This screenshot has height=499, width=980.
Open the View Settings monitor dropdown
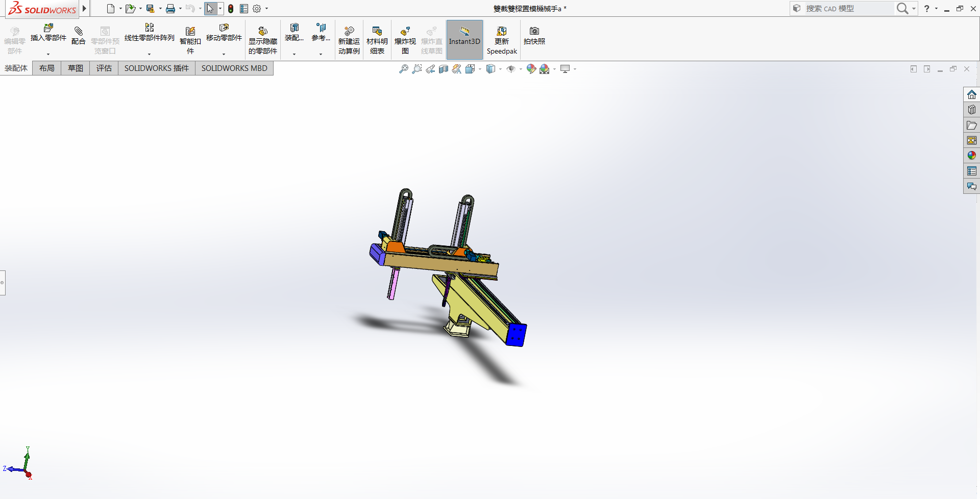[x=575, y=69]
